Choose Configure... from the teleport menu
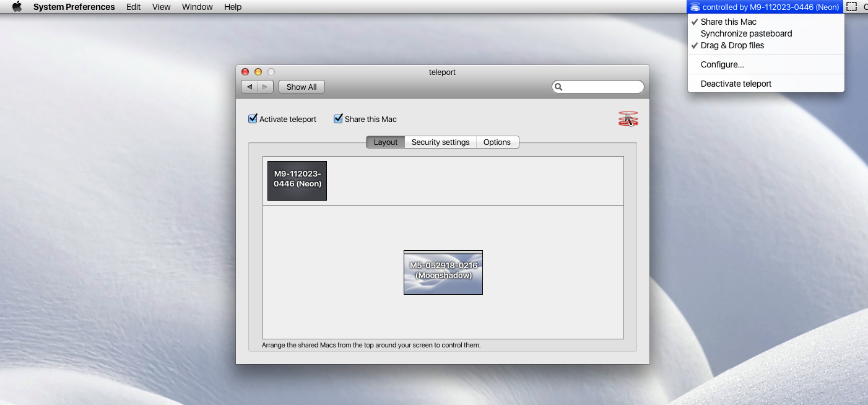 tap(722, 64)
